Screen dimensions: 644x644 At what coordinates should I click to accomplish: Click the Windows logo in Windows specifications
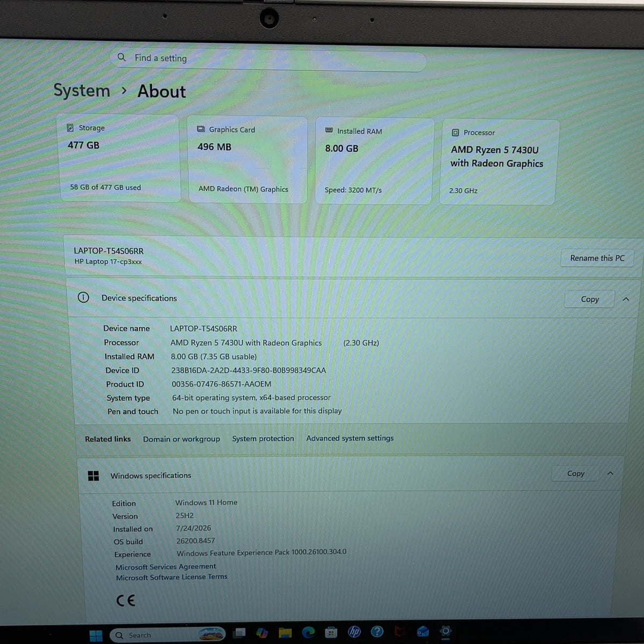(x=93, y=475)
